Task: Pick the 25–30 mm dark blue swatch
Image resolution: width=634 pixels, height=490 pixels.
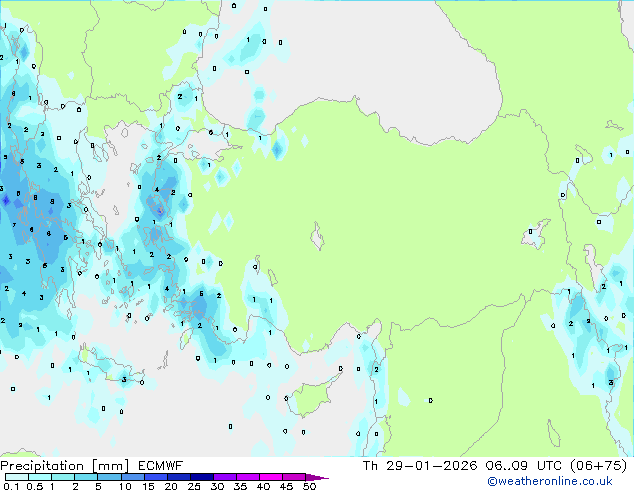Action: click(201, 477)
